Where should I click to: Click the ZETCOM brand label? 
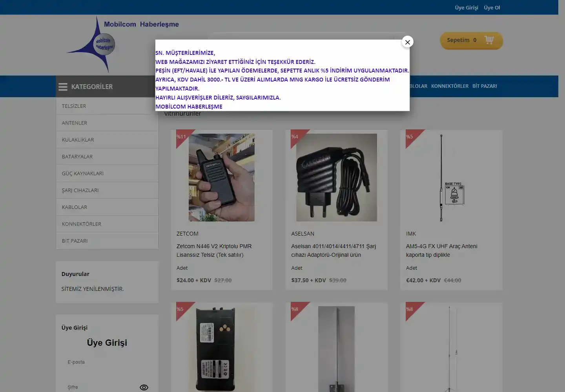coord(188,234)
